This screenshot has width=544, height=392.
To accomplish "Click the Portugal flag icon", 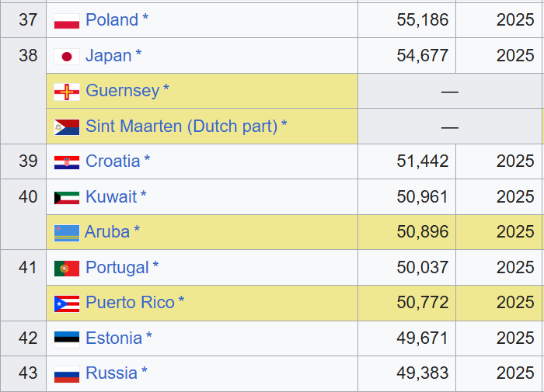I will pyautogui.click(x=67, y=268).
